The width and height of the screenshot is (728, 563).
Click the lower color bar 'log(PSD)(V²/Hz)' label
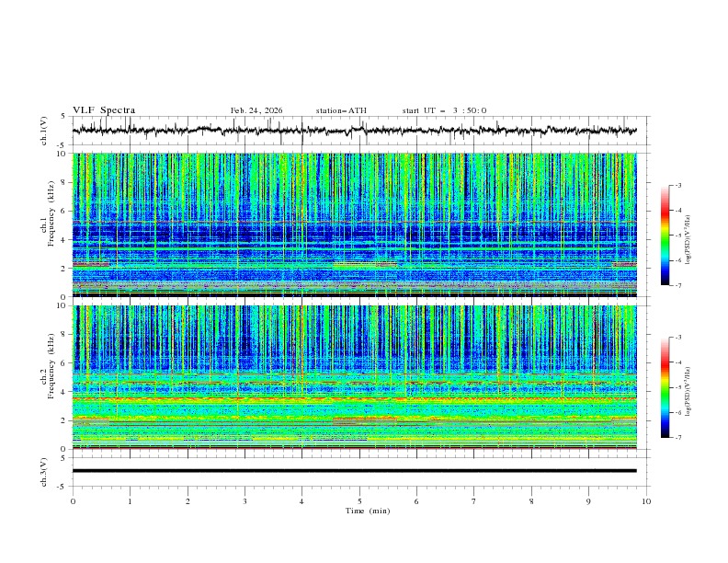[x=688, y=392]
